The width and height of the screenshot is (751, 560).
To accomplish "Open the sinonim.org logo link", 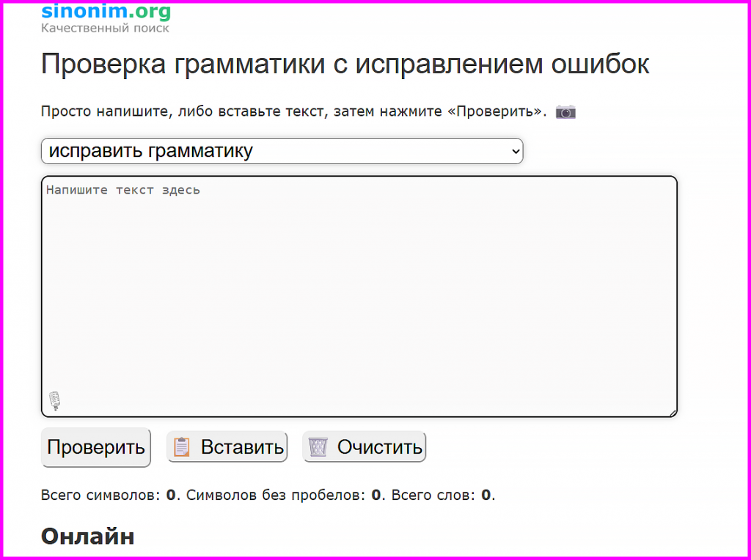I will tap(106, 12).
